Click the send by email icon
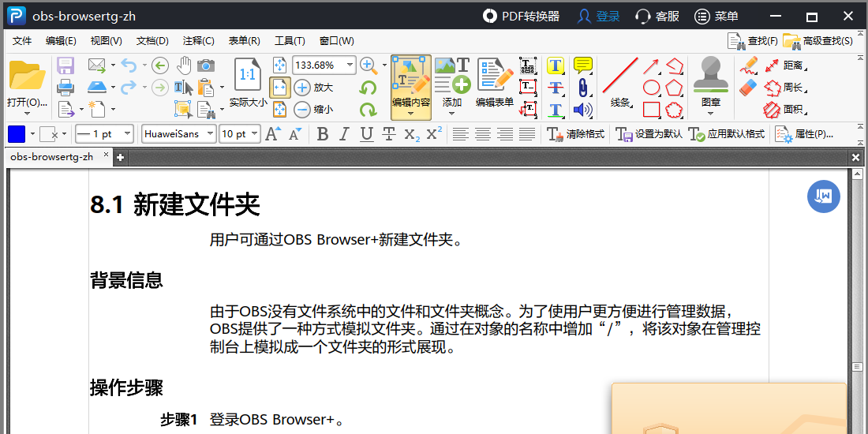This screenshot has height=434, width=868. tap(96, 65)
